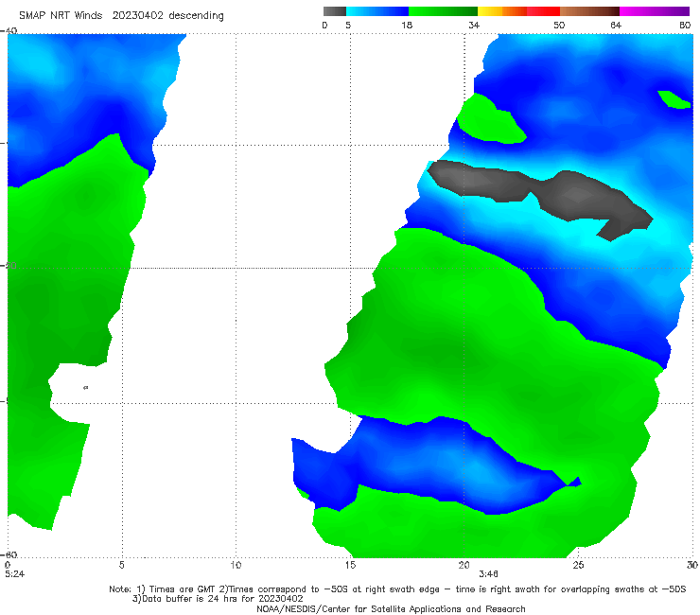Click the note line starting 'Note: 1) Times are GMT'
This screenshot has height=615, width=700.
(x=397, y=589)
